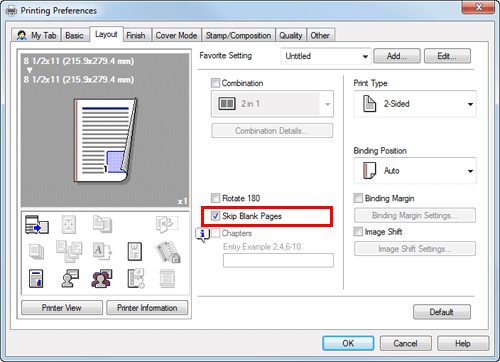Click the printer output method icon with blue arrow

click(x=37, y=225)
